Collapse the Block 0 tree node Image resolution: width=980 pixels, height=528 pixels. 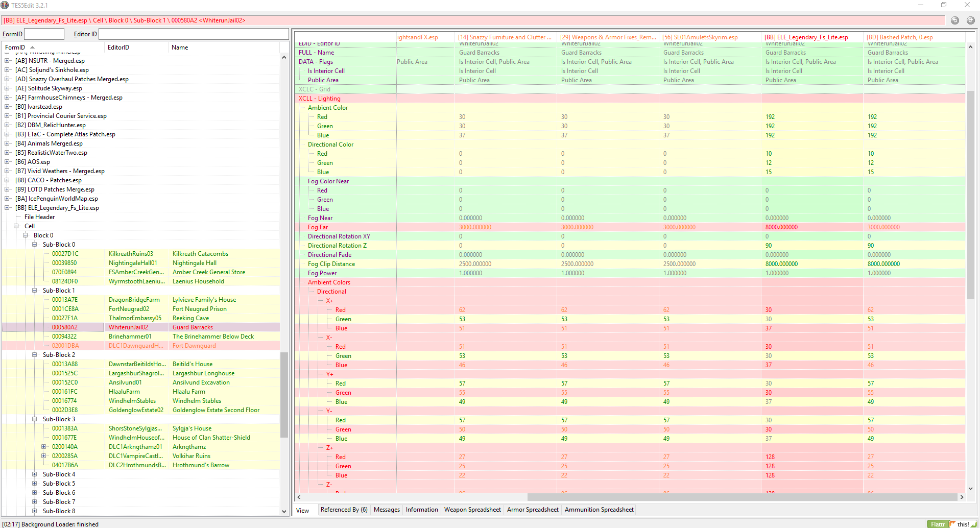pyautogui.click(x=26, y=235)
